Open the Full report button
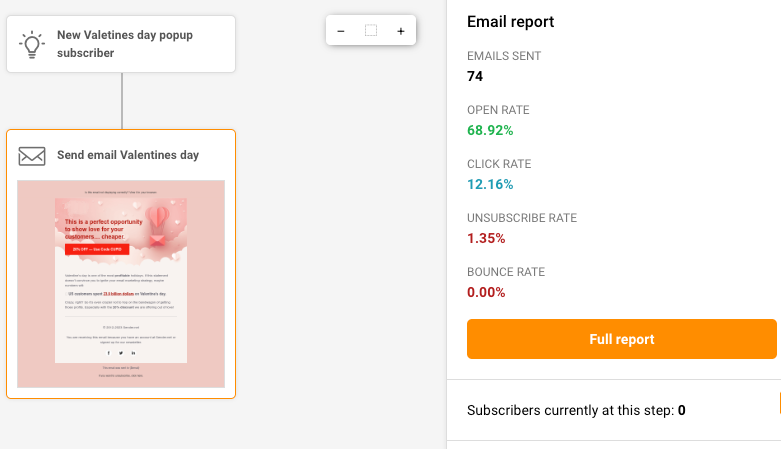Viewport: 781px width, 449px height. [x=621, y=339]
